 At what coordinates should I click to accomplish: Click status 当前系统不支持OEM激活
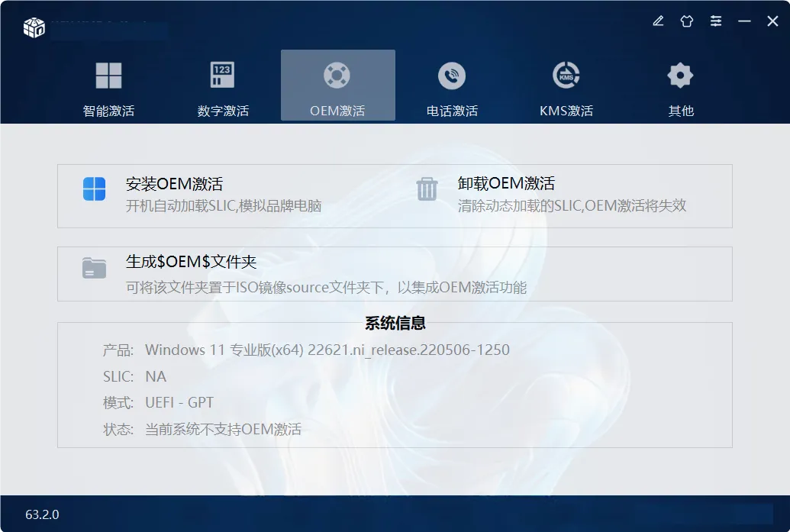pos(223,429)
